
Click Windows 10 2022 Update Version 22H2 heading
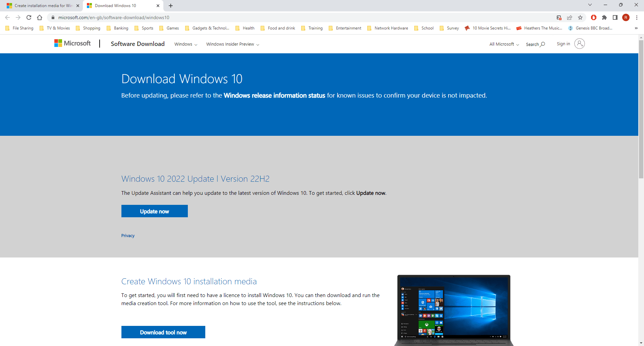195,179
